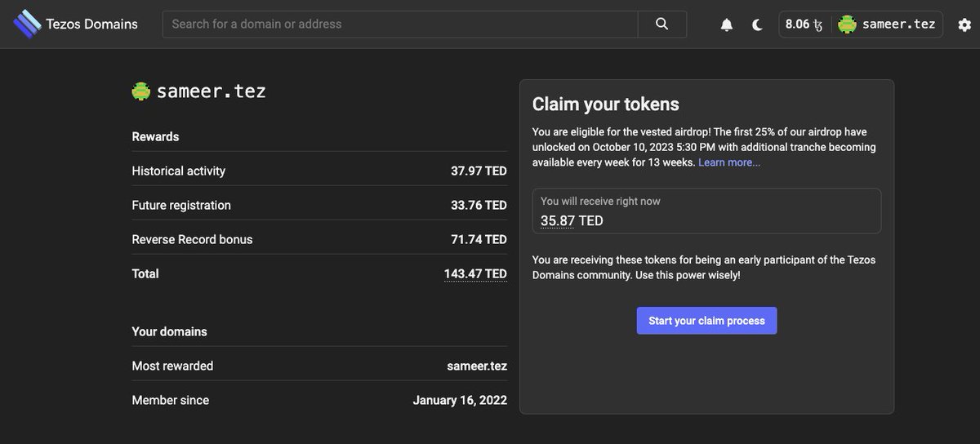
Task: Click the sameer.tez page heading
Action: [211, 91]
